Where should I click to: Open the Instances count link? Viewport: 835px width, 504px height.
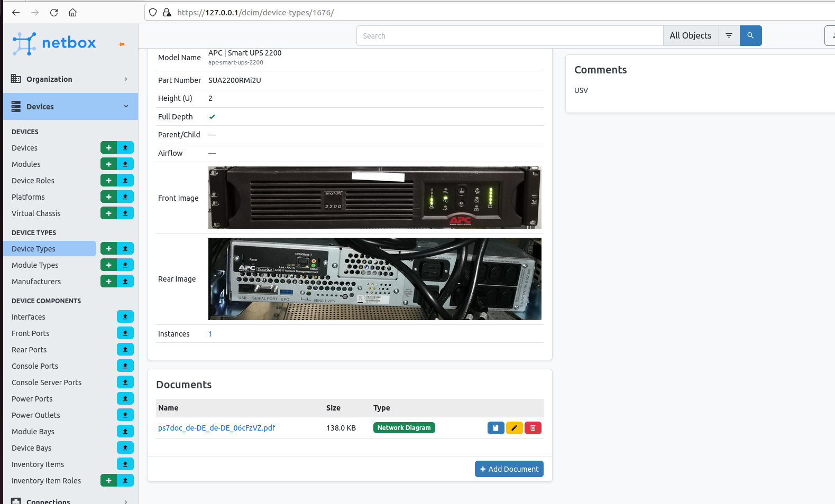point(210,334)
